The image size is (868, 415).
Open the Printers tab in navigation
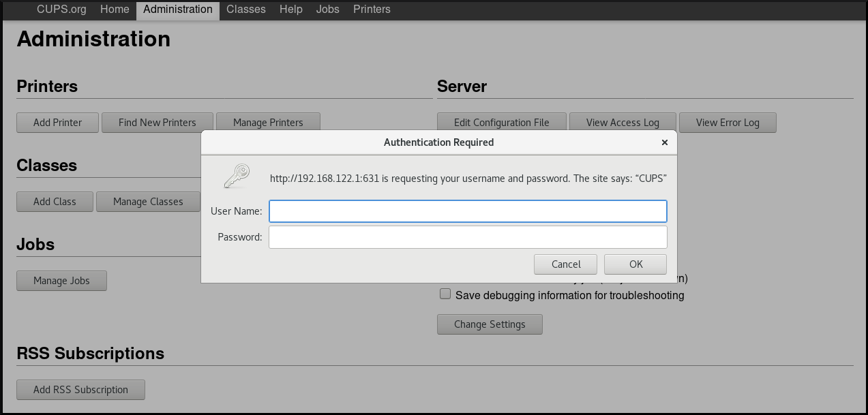372,10
